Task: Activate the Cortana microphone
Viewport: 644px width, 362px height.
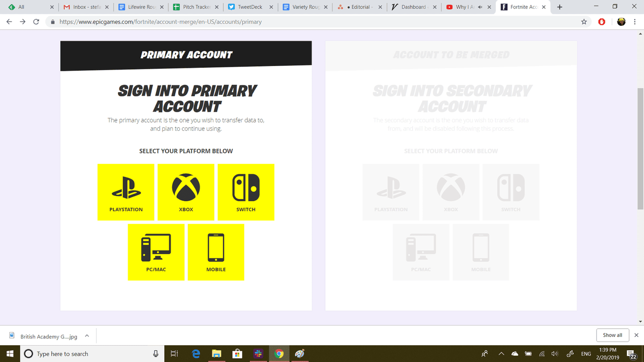Action: pos(156,354)
